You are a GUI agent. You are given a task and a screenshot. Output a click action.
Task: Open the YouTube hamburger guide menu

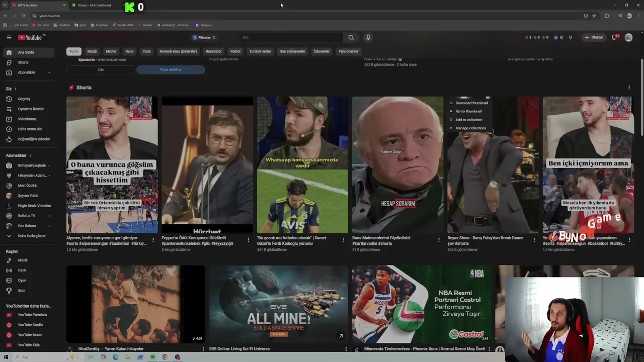(x=9, y=37)
